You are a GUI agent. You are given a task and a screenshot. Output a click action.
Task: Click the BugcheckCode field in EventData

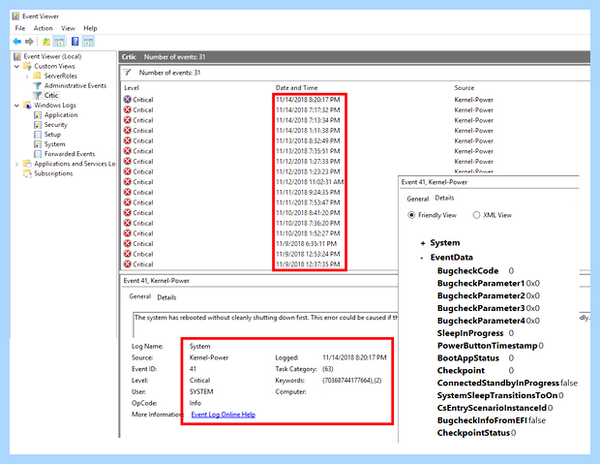tap(475, 271)
